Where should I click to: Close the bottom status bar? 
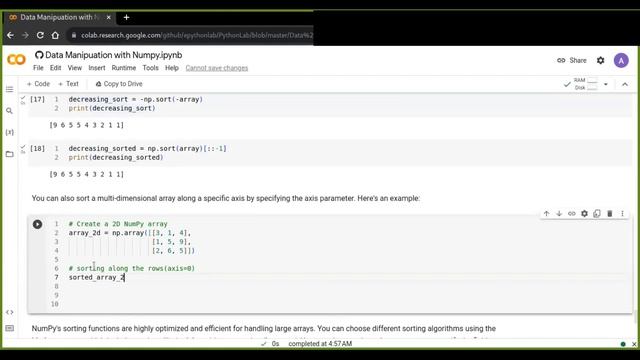[x=634, y=344]
